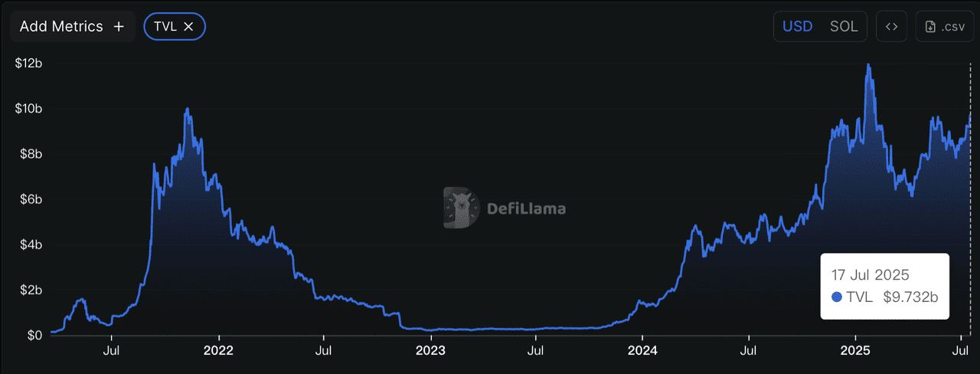Click the $12b label on the y-axis

pyautogui.click(x=28, y=64)
